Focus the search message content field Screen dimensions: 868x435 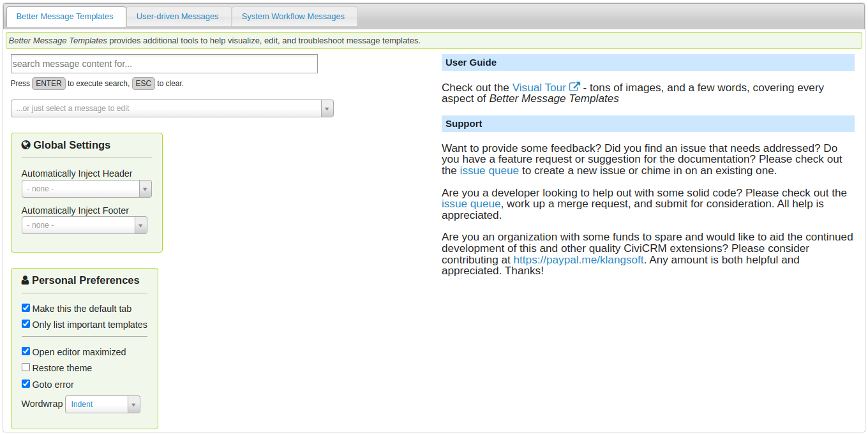164,64
